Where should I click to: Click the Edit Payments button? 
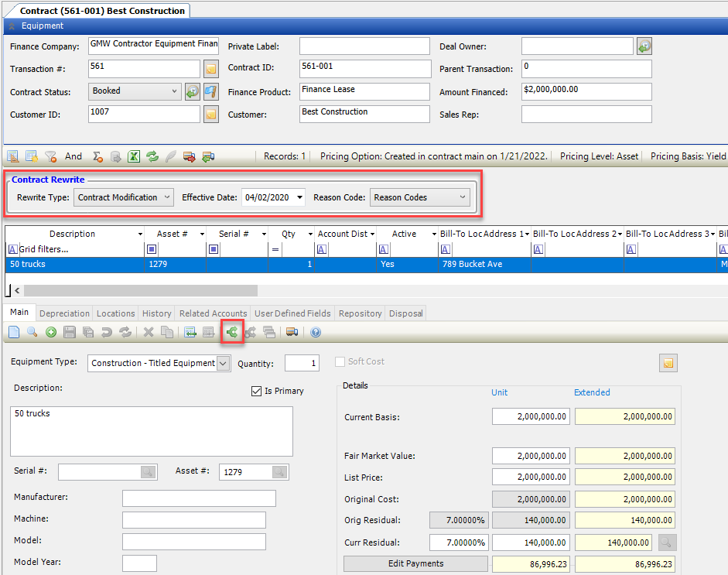[x=415, y=563]
